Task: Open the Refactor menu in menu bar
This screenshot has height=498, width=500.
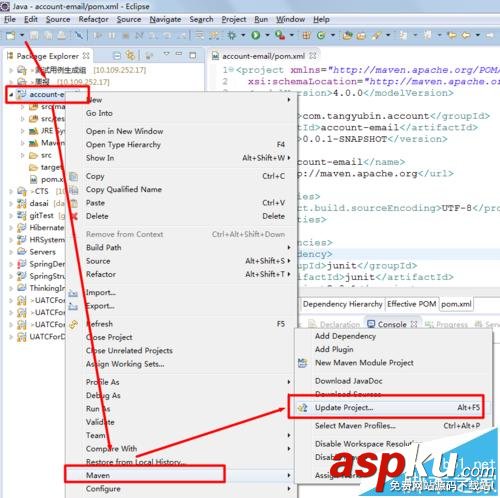Action: (x=93, y=19)
